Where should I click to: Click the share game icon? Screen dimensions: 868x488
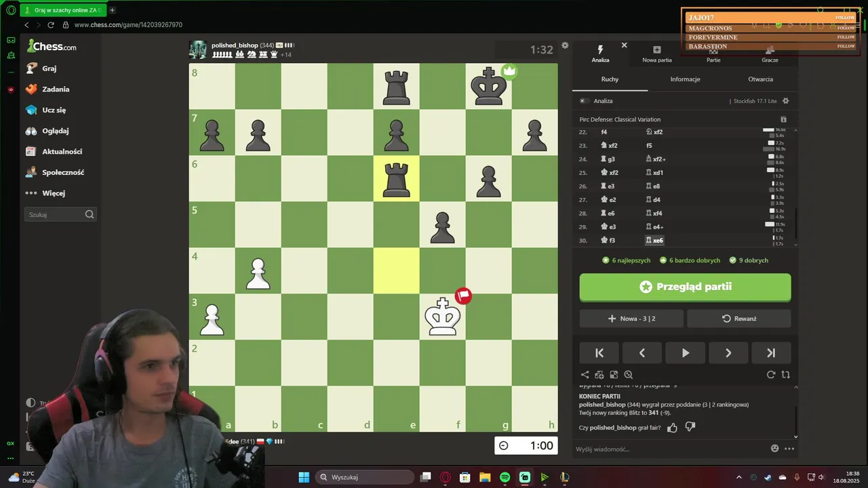click(585, 375)
